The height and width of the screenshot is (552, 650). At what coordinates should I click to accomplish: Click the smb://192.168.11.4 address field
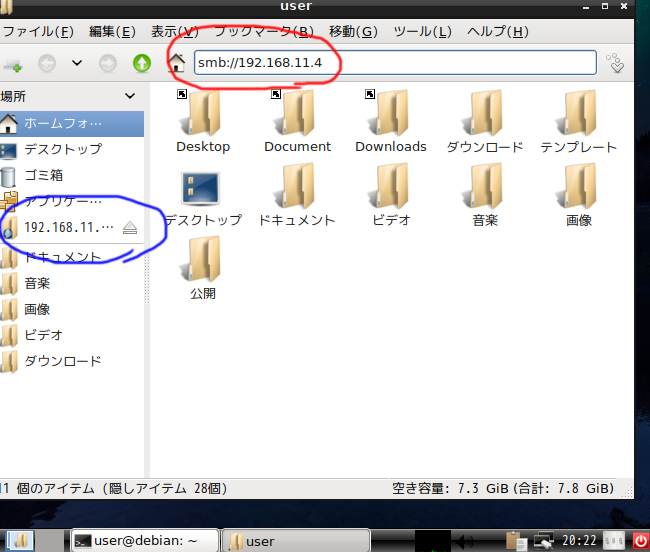point(395,63)
